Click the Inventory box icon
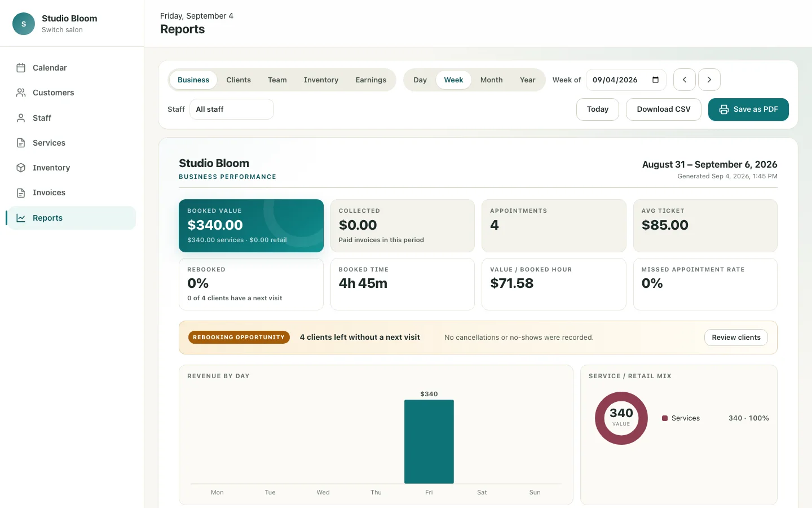The height and width of the screenshot is (508, 812). [x=21, y=168]
